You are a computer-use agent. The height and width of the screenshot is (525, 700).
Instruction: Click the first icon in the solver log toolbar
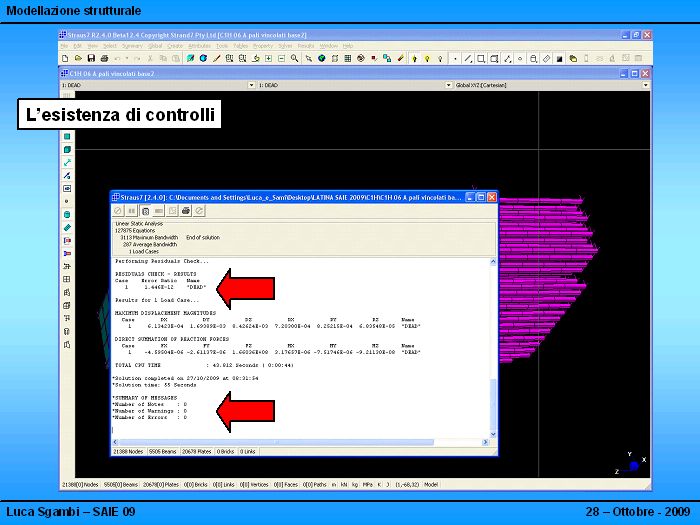click(118, 211)
